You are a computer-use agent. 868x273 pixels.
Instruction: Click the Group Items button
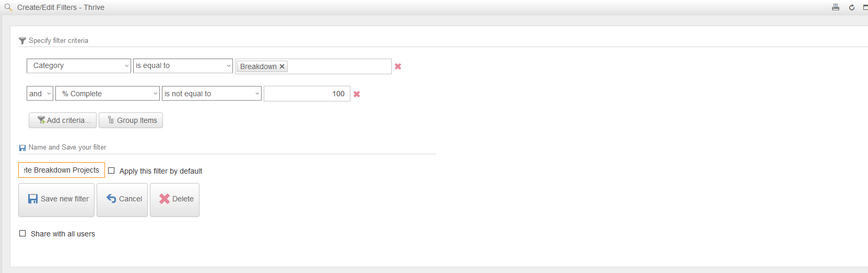coord(131,120)
